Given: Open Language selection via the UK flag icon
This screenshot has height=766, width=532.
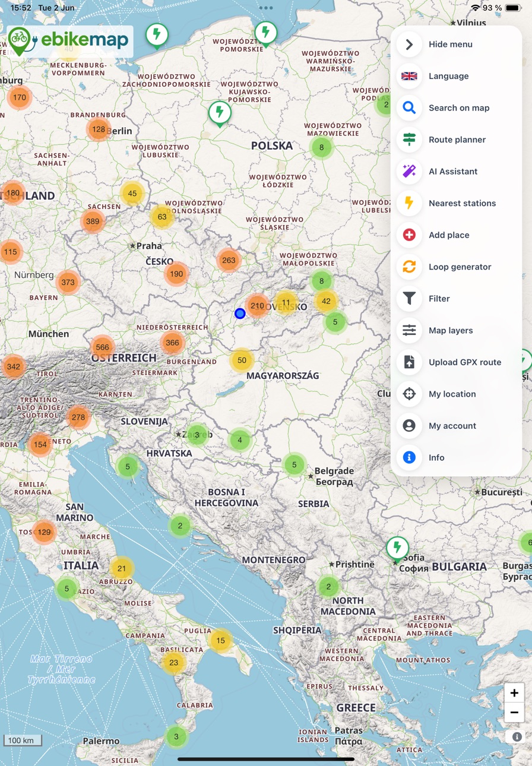Looking at the screenshot, I should click(x=409, y=76).
